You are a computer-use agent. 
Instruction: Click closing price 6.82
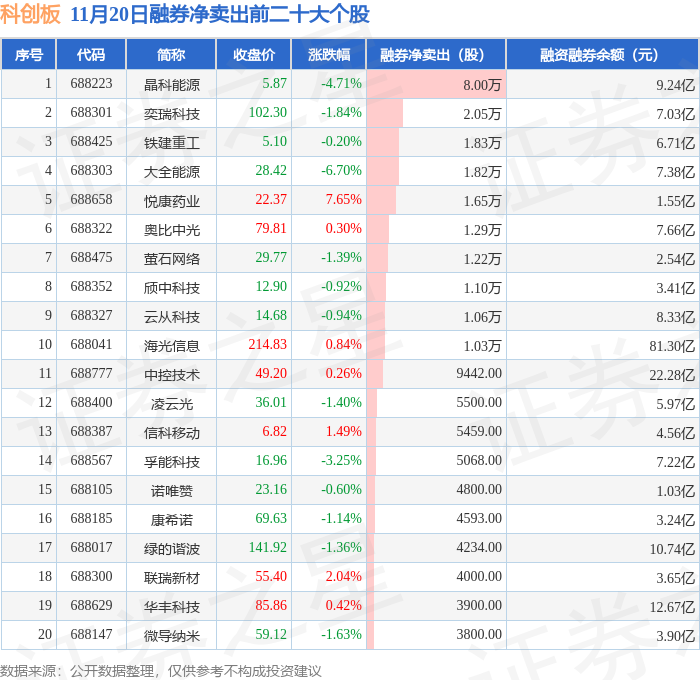tap(275, 432)
